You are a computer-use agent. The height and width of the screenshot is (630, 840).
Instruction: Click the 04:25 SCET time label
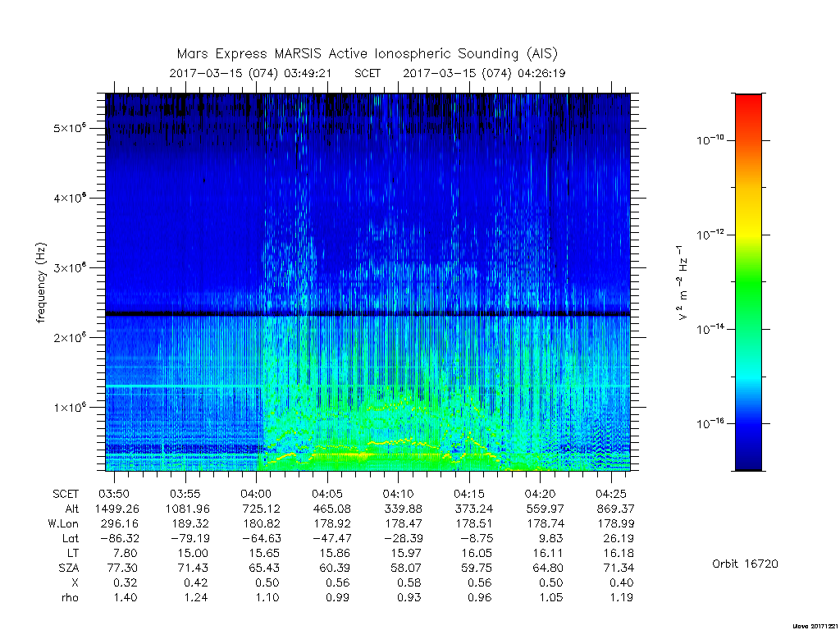tap(610, 494)
